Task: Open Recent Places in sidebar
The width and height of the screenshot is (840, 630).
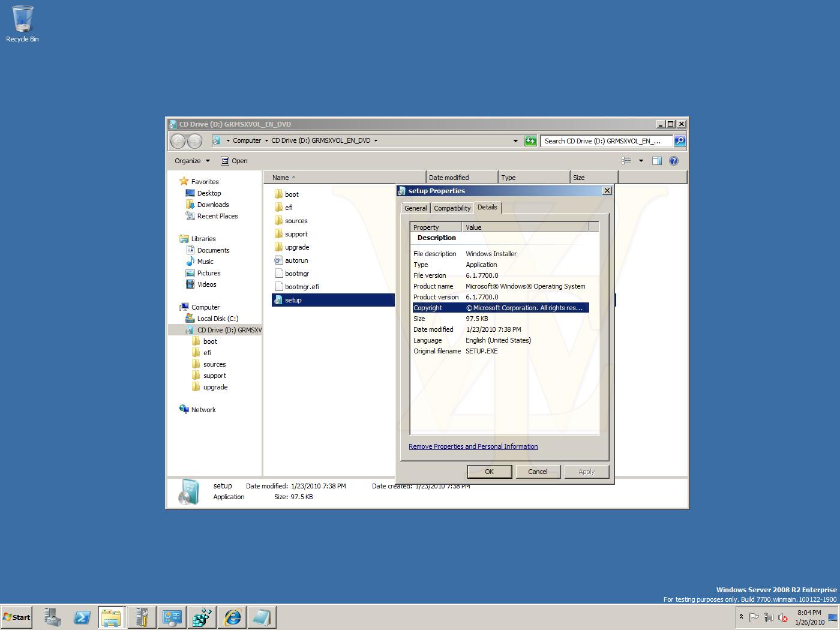Action: point(211,216)
